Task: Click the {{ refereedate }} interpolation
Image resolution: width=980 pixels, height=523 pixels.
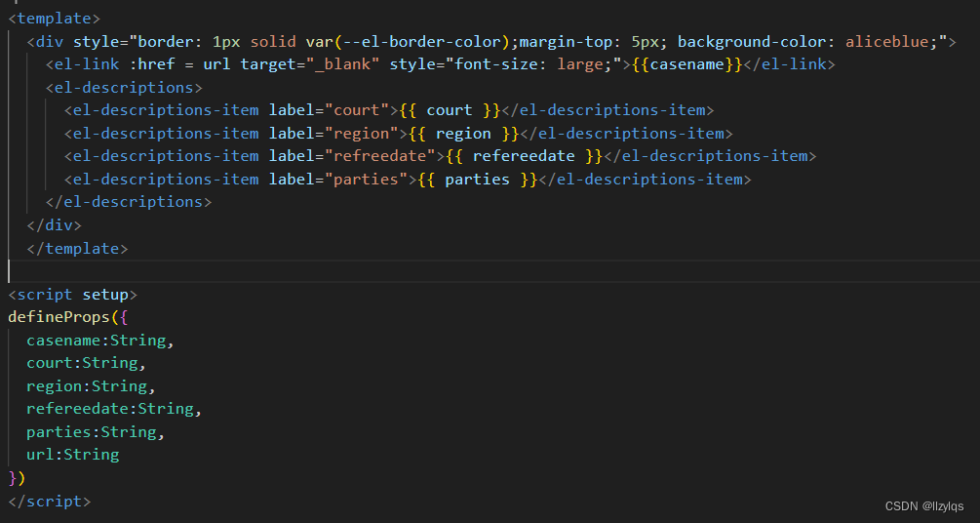Action: click(x=524, y=156)
